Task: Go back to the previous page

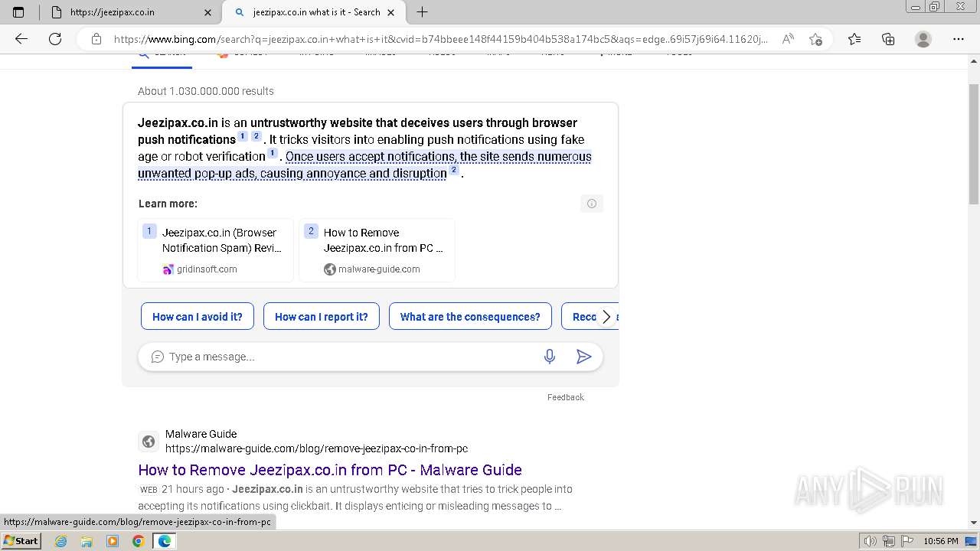Action: tap(21, 39)
